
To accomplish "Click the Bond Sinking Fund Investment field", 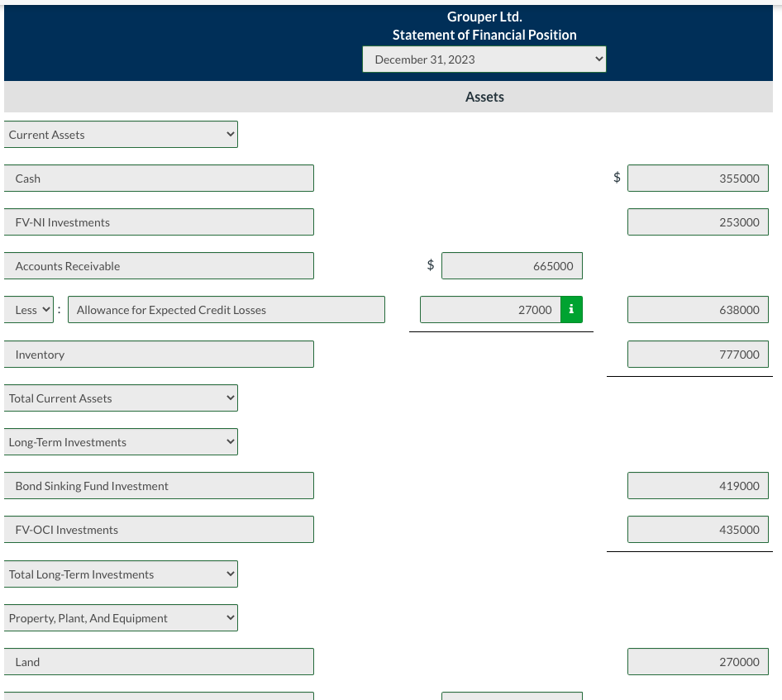I will 159,486.
